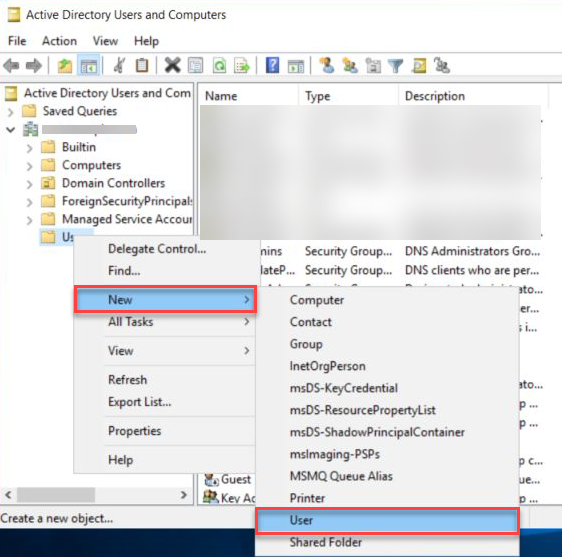The width and height of the screenshot is (562, 557).
Task: Open the View menu in menu bar
Action: (x=105, y=41)
